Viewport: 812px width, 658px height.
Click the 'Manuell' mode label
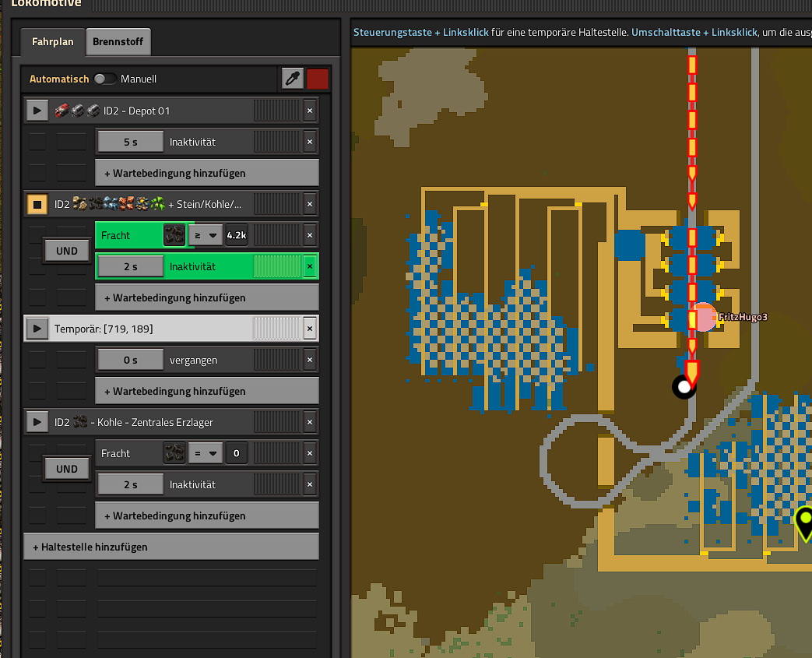coord(139,79)
